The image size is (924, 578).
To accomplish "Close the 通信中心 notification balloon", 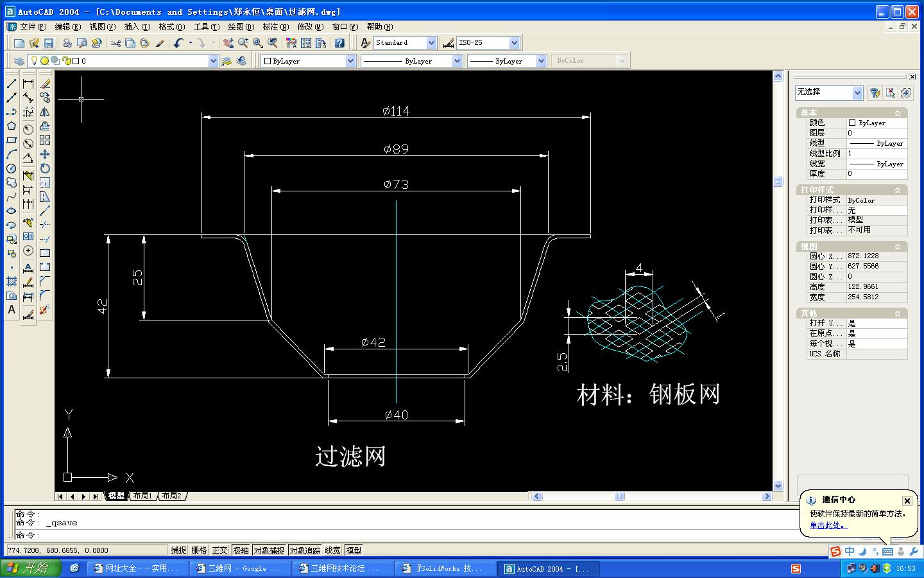I will pos(907,500).
